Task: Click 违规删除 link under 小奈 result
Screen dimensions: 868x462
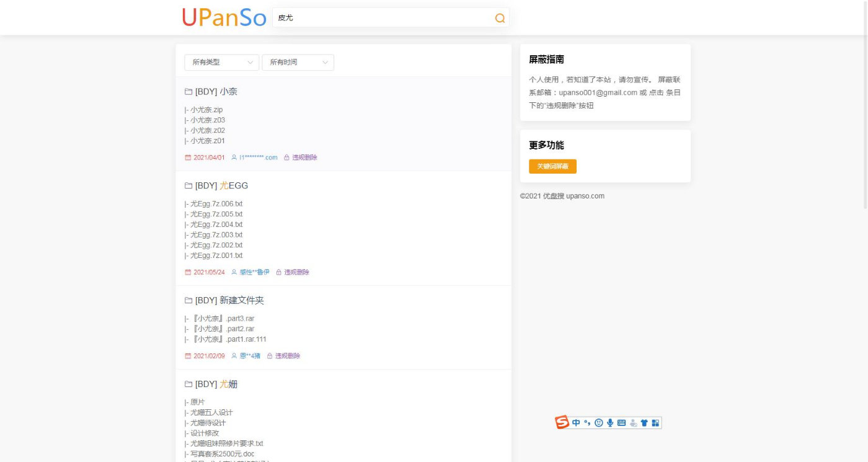Action: point(304,158)
